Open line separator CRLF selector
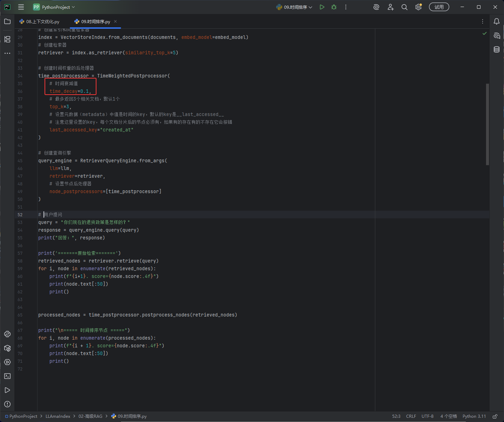The height and width of the screenshot is (422, 504). tap(411, 416)
